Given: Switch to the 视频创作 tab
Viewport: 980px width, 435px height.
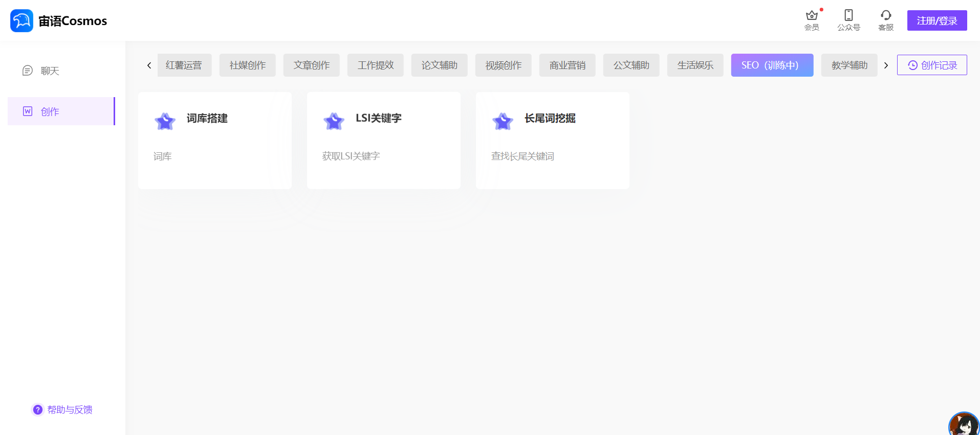Looking at the screenshot, I should pos(504,65).
